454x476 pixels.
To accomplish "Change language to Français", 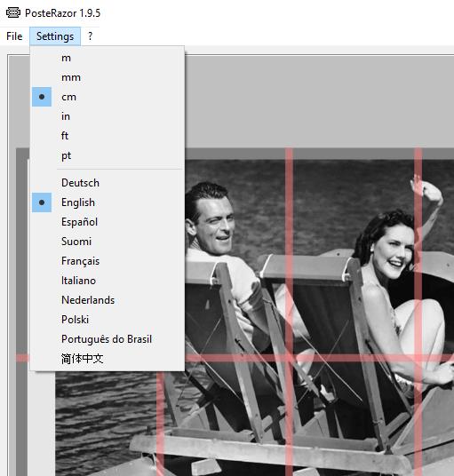I will point(108,261).
